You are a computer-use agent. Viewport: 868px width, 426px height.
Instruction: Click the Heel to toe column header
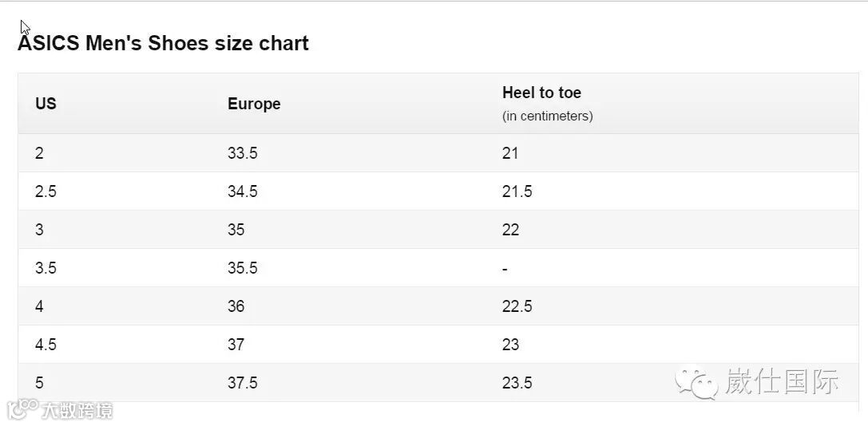pos(541,93)
